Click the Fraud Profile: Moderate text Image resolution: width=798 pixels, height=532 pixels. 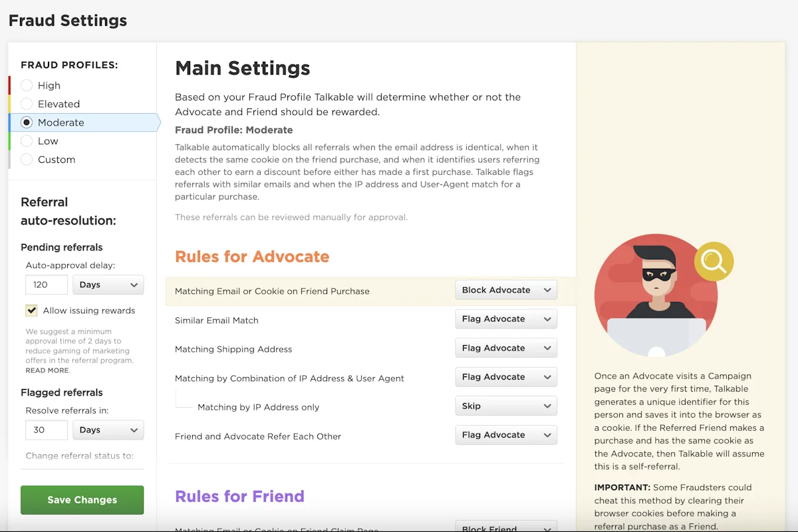[234, 130]
